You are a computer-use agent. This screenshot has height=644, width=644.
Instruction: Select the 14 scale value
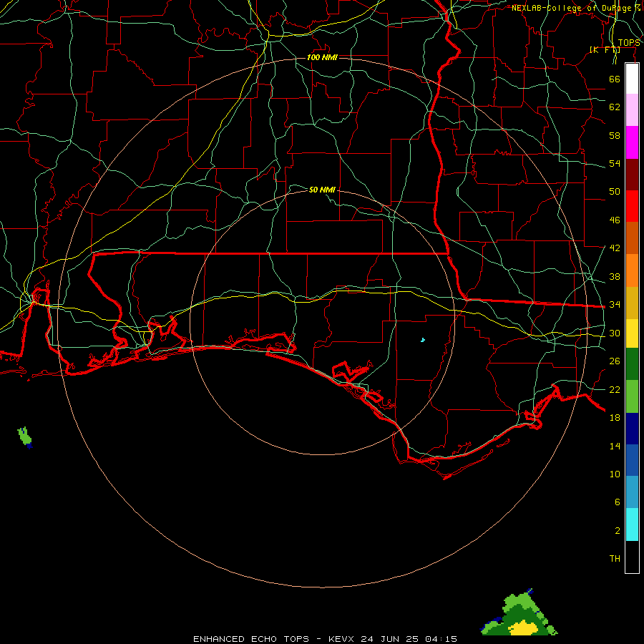[615, 446]
